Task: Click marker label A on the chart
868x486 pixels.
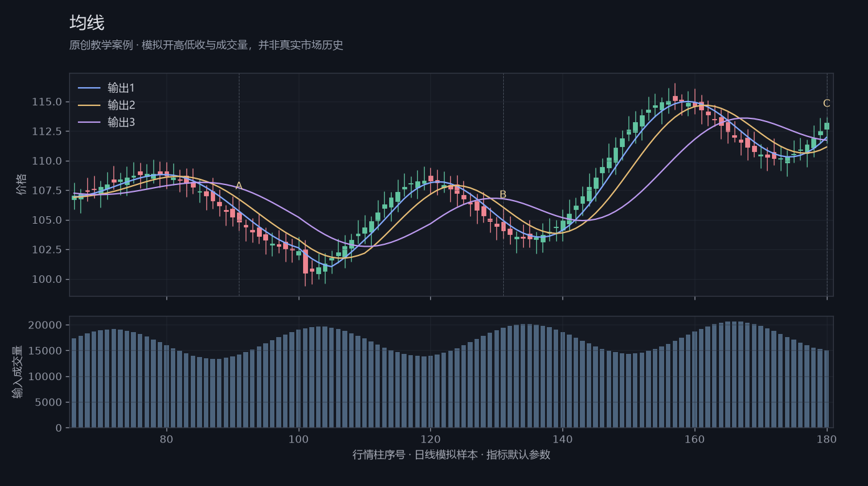Action: point(239,186)
